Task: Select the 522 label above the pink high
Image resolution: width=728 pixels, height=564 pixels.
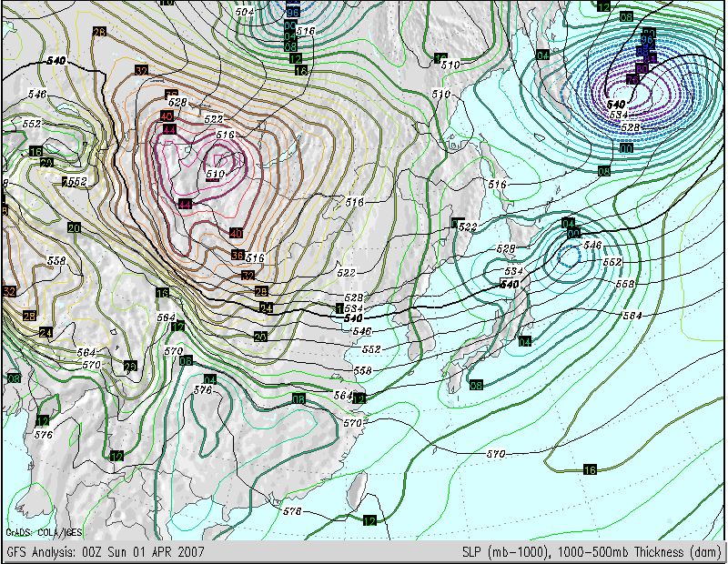Action: pyautogui.click(x=214, y=119)
